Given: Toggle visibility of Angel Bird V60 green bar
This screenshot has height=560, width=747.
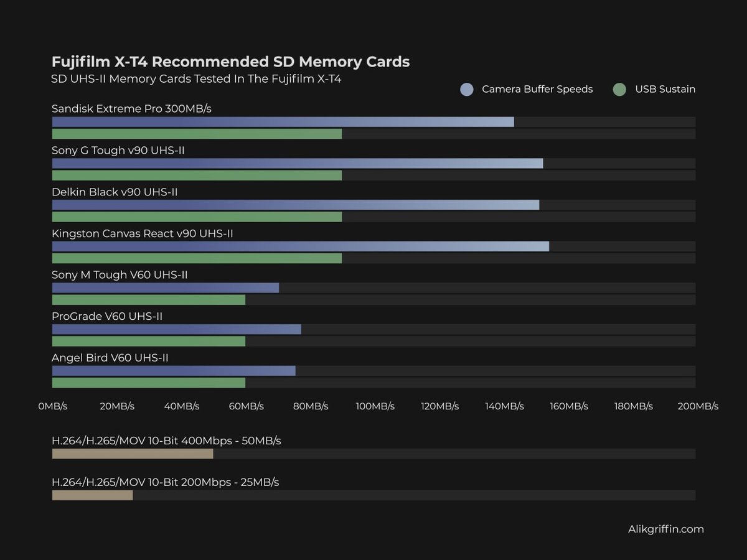Looking at the screenshot, I should pos(149,383).
